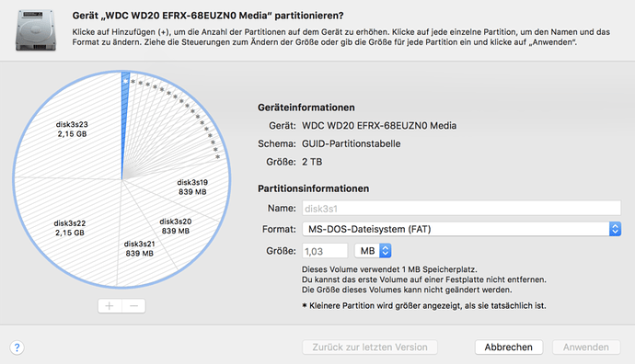This screenshot has height=364, width=635.
Task: Add a partition with the plus button
Action: click(x=110, y=306)
